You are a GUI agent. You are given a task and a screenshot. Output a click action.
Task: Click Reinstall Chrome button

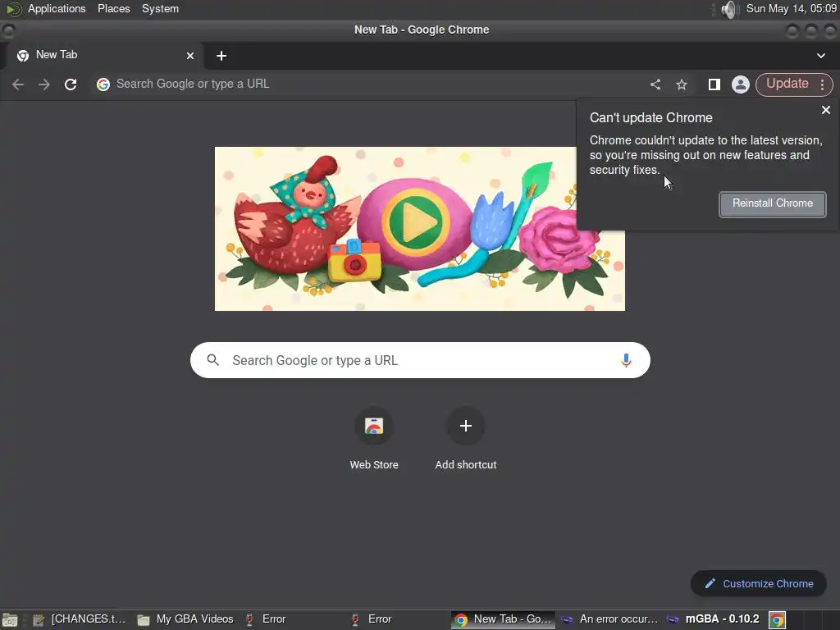[773, 203]
